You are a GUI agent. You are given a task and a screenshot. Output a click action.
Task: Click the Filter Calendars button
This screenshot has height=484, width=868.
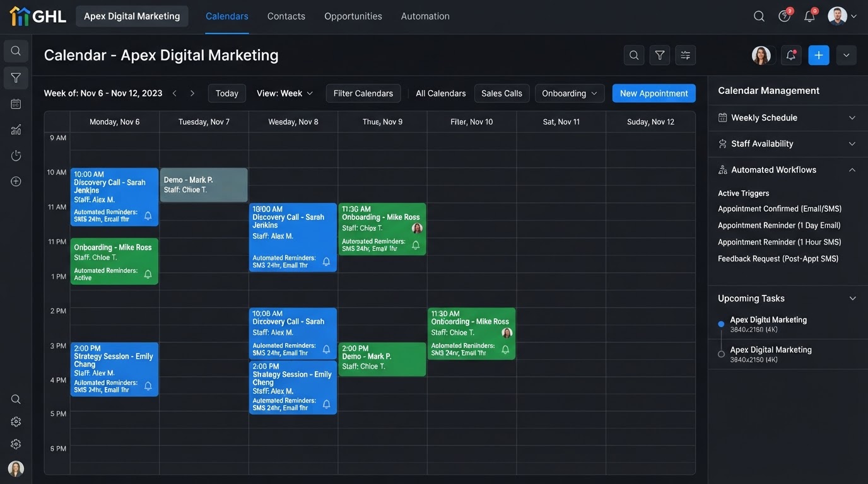tap(363, 93)
